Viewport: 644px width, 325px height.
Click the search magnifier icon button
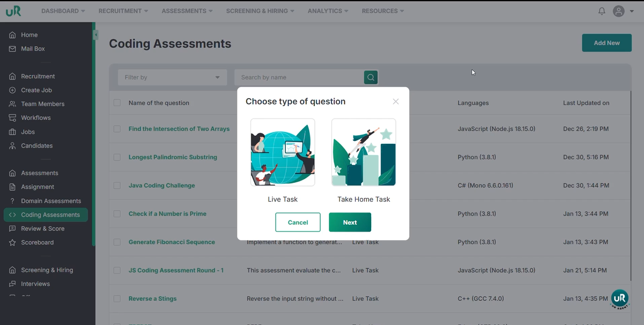371,77
